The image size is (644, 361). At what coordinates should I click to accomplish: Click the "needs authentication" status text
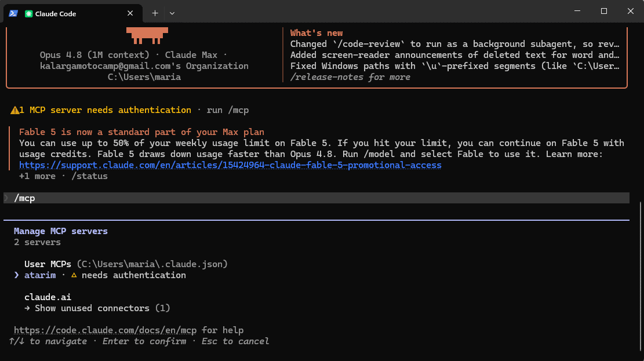(x=133, y=275)
